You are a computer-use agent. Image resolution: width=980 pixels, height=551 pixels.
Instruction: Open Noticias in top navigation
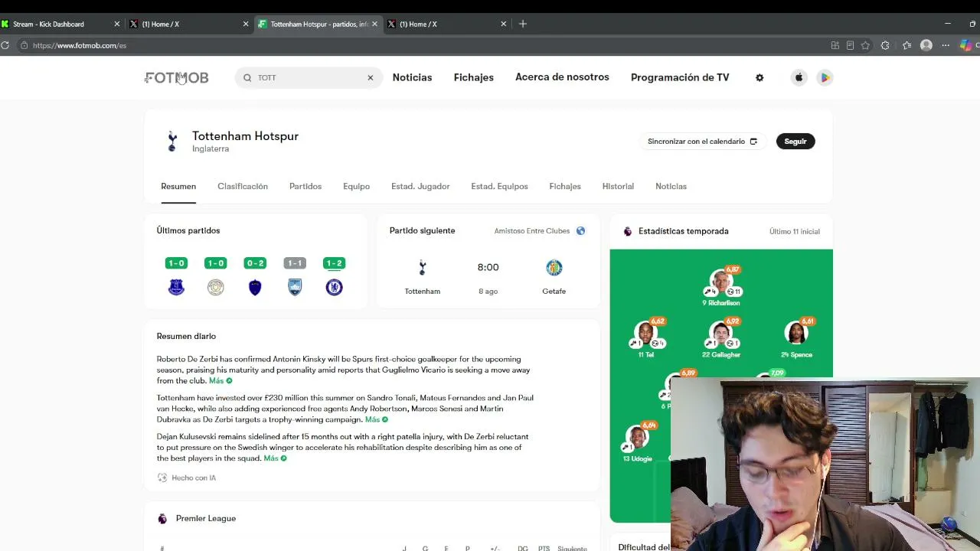pyautogui.click(x=412, y=77)
